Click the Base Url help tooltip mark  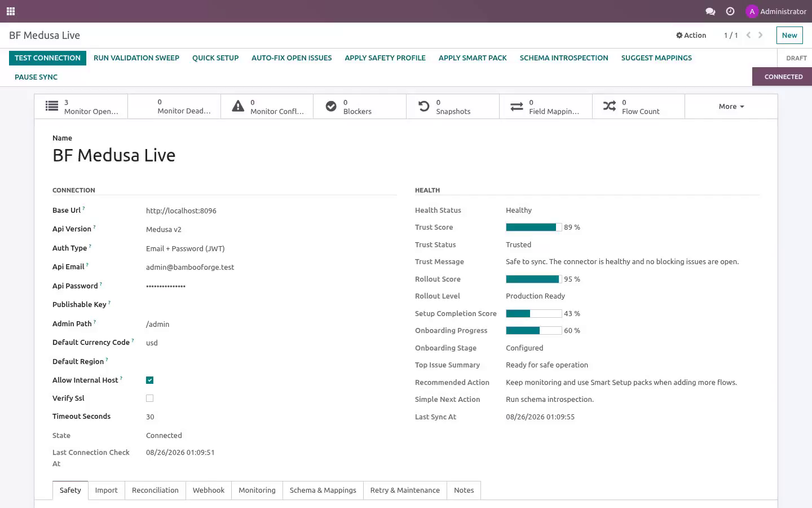point(83,208)
